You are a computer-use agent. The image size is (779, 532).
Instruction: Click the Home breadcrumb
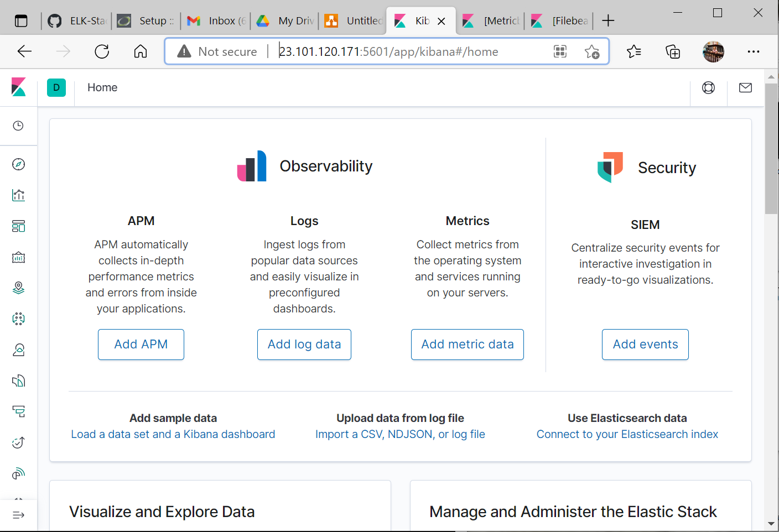102,87
